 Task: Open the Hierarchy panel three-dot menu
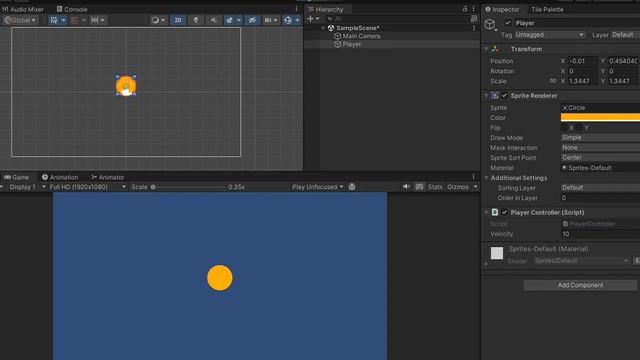pos(473,9)
